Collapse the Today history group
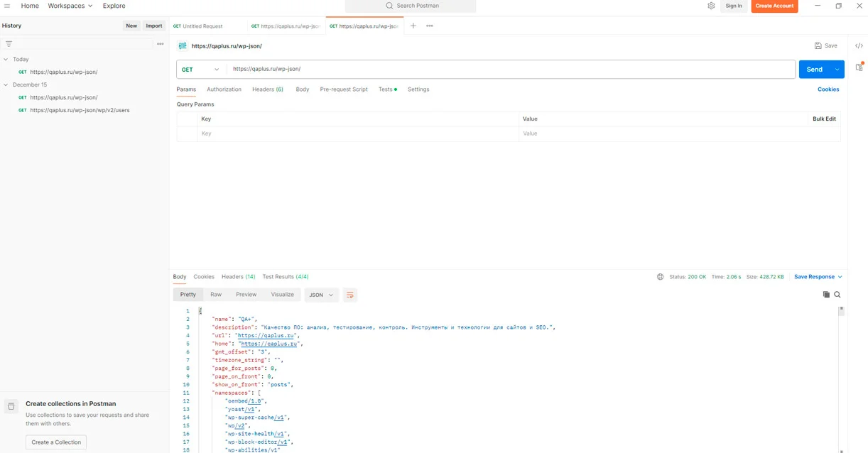This screenshot has width=868, height=453. point(6,60)
